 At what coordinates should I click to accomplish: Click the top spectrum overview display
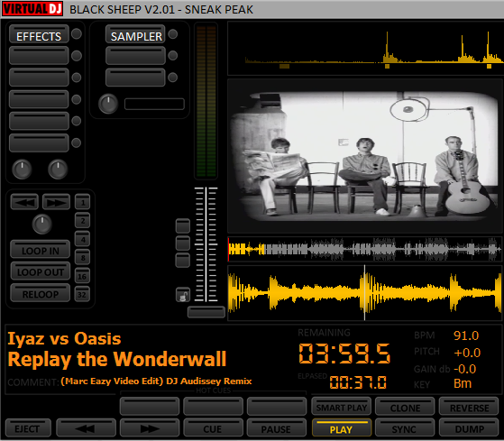[365, 48]
